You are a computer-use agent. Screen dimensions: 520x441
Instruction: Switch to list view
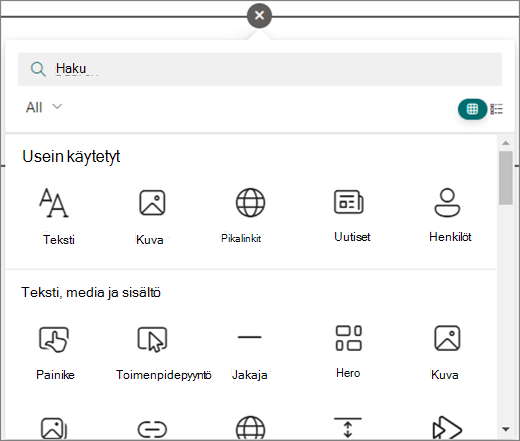(497, 109)
